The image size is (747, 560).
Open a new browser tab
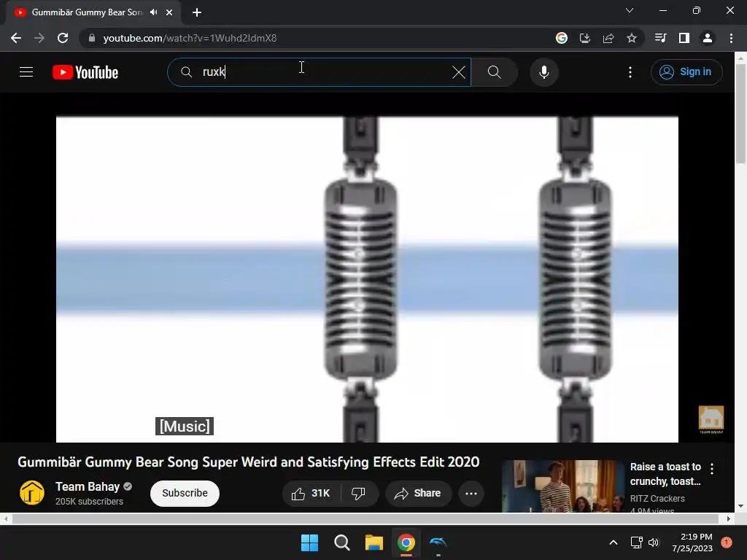point(197,12)
